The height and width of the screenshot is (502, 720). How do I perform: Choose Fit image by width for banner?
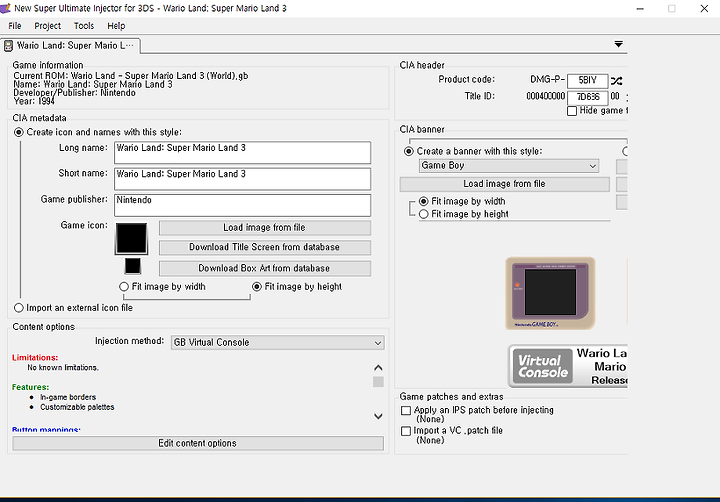tap(462, 201)
